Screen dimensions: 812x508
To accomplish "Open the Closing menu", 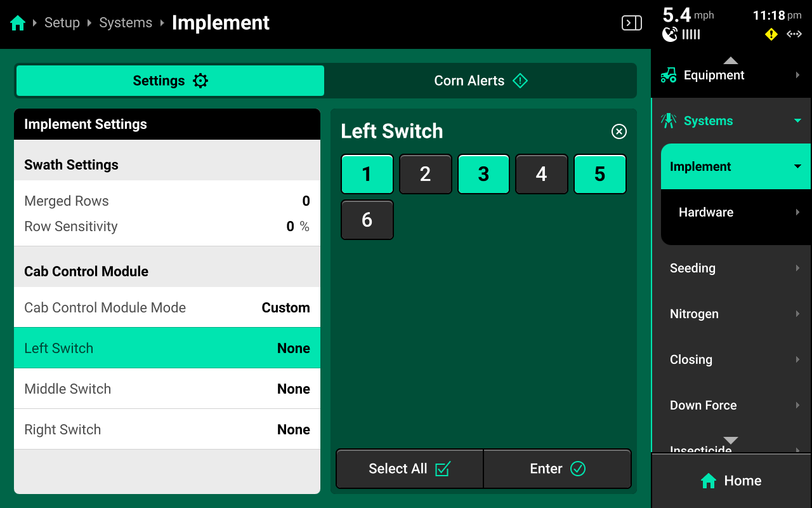I will [x=731, y=359].
